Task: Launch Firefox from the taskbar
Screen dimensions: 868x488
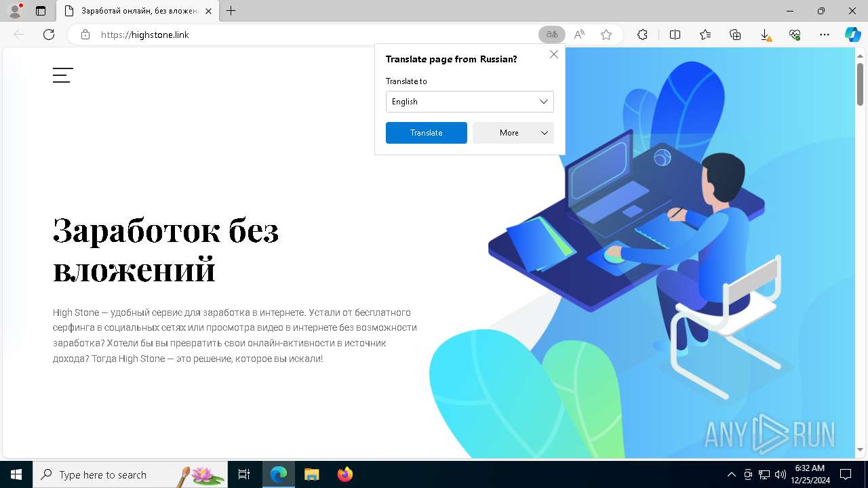Action: 344,474
